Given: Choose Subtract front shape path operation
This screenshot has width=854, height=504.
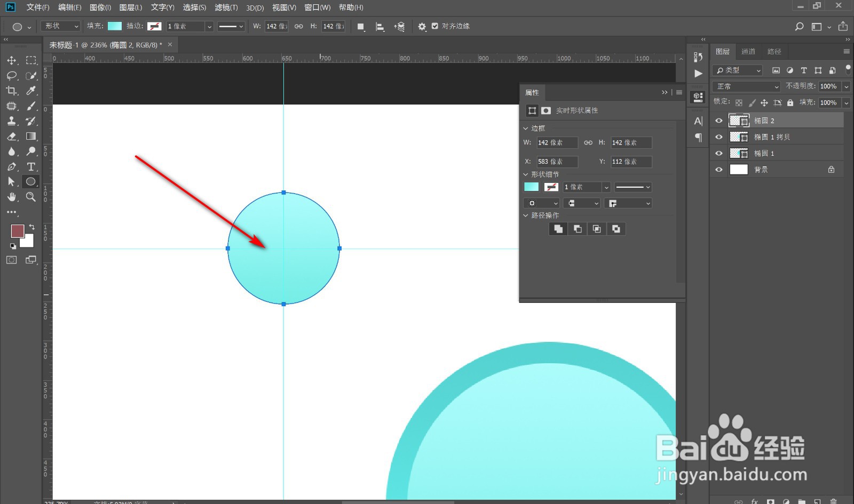Looking at the screenshot, I should click(578, 229).
